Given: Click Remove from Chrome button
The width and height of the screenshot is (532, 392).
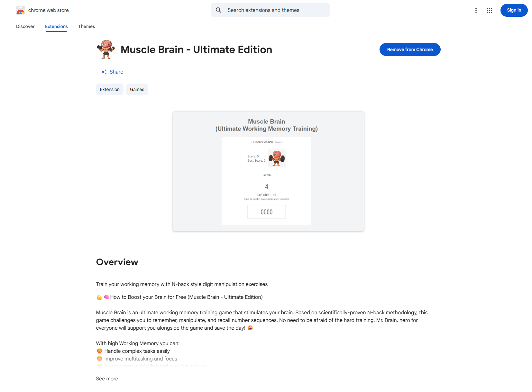Looking at the screenshot, I should 410,49.
